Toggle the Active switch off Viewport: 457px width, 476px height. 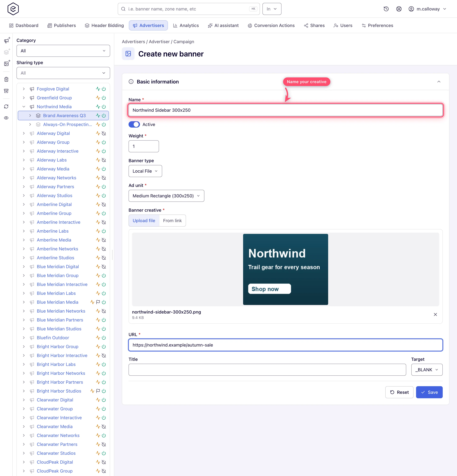(134, 124)
